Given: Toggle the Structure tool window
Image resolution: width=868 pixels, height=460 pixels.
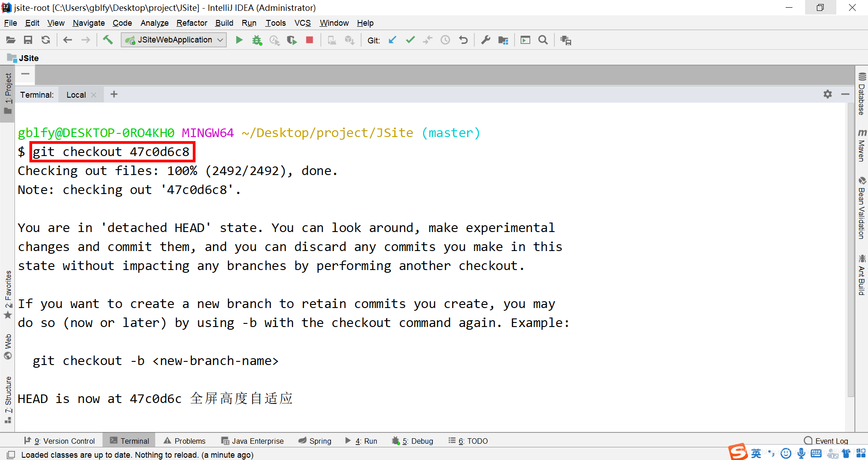Looking at the screenshot, I should click(8, 399).
